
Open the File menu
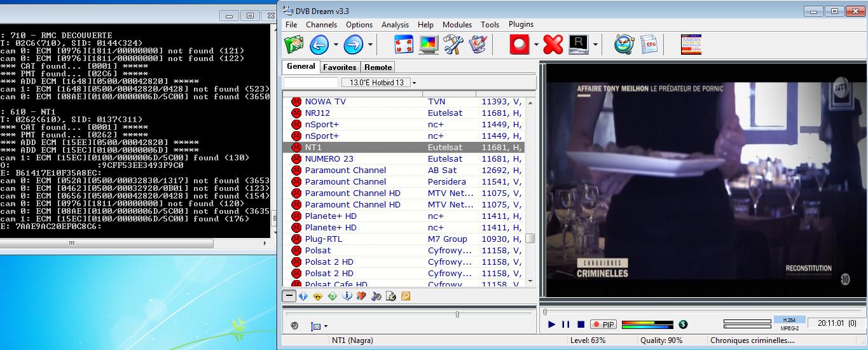coord(291,25)
